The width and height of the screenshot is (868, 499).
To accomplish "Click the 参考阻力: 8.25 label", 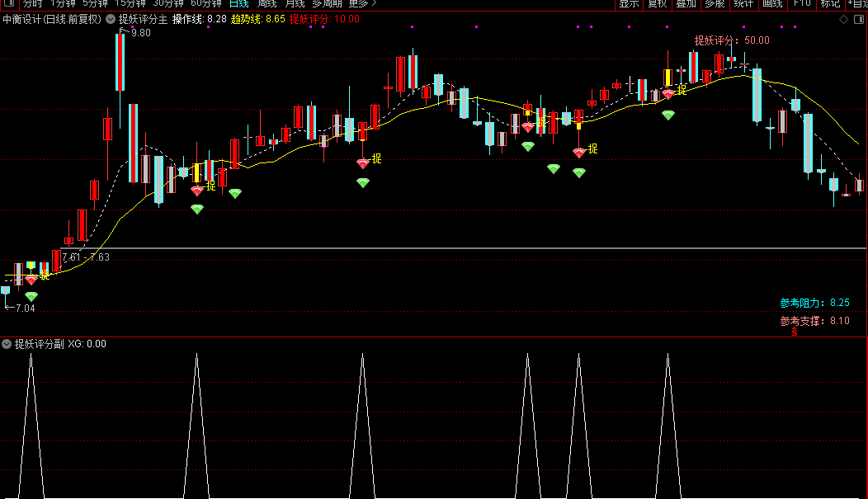I will pyautogui.click(x=815, y=303).
